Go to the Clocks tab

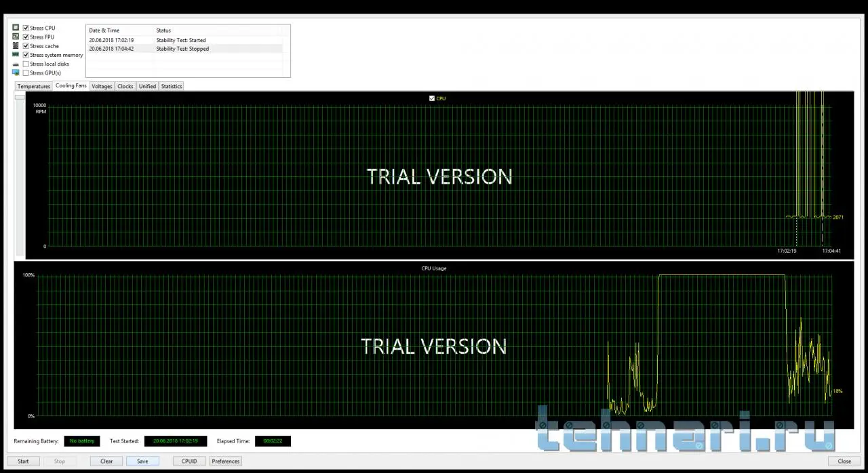[125, 86]
